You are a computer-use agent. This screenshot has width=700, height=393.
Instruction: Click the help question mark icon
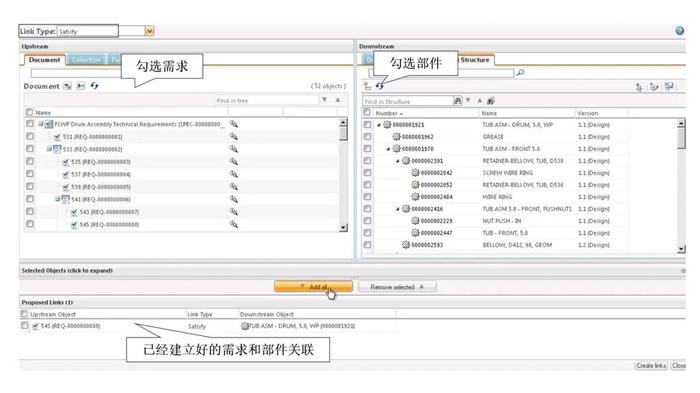679,31
